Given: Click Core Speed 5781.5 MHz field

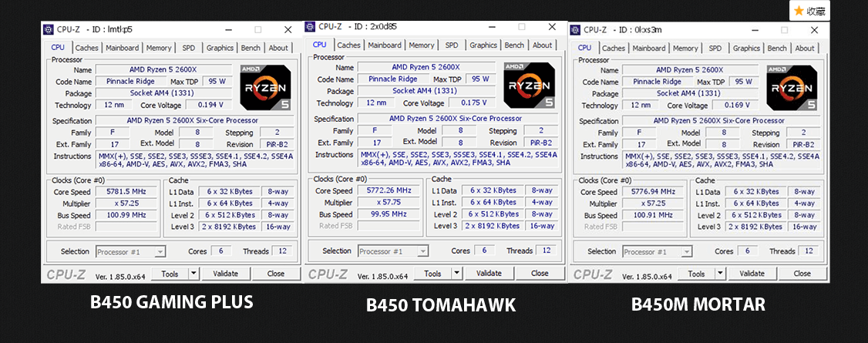Looking at the screenshot, I should click(126, 191).
